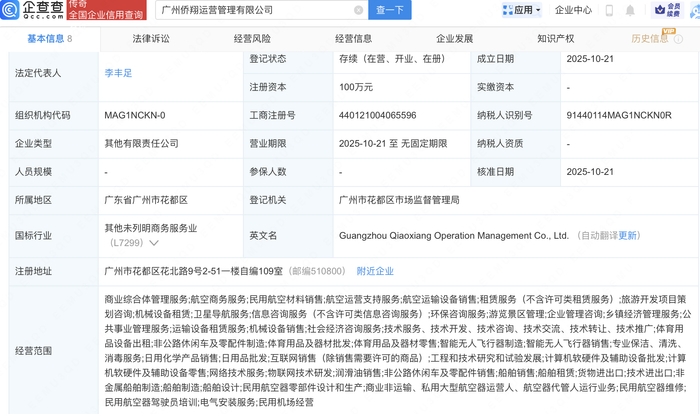Open the 企业发展 tab
Screen dimensions: 700x414
click(x=454, y=39)
